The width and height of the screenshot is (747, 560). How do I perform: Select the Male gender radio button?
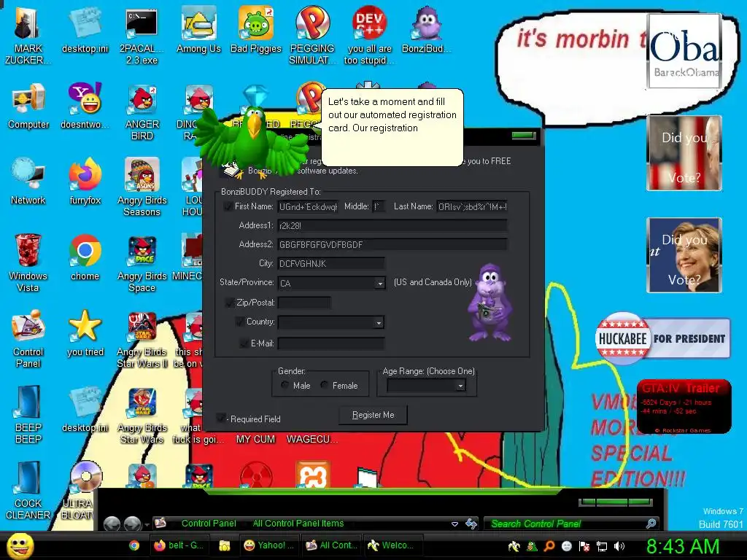coord(285,385)
